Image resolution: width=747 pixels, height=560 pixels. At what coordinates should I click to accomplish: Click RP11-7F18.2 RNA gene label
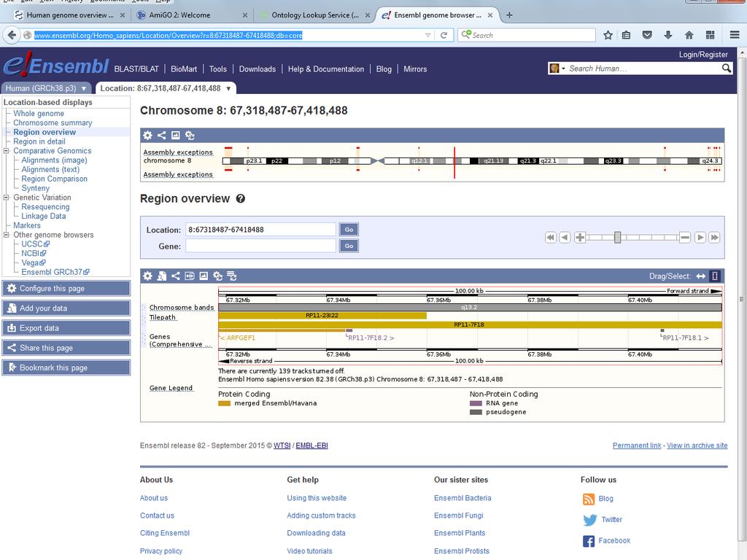click(x=371, y=338)
